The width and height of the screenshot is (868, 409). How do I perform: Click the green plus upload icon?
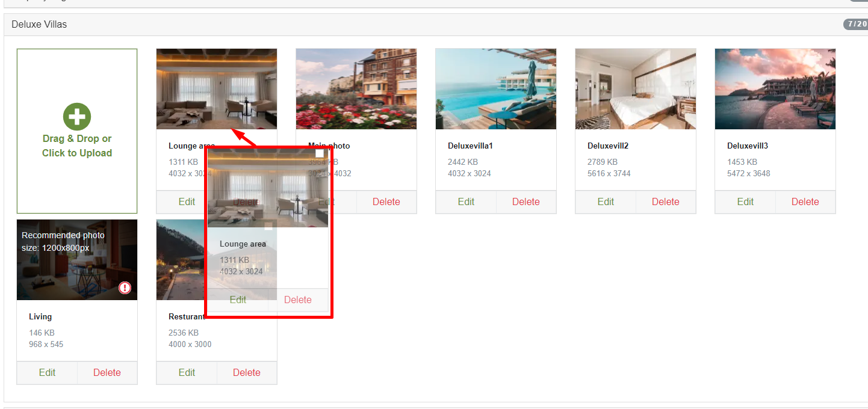(x=77, y=117)
